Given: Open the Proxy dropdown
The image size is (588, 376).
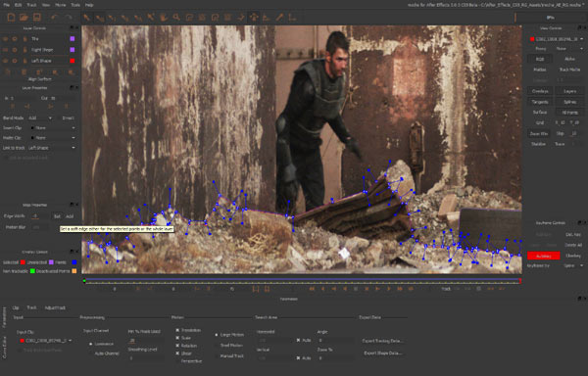Looking at the screenshot, I should click(x=569, y=49).
